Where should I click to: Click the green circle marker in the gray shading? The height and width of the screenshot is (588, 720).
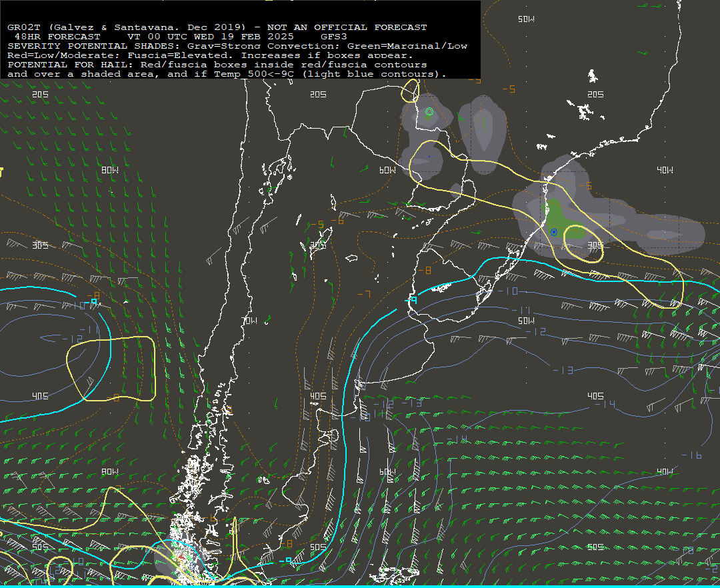429,111
